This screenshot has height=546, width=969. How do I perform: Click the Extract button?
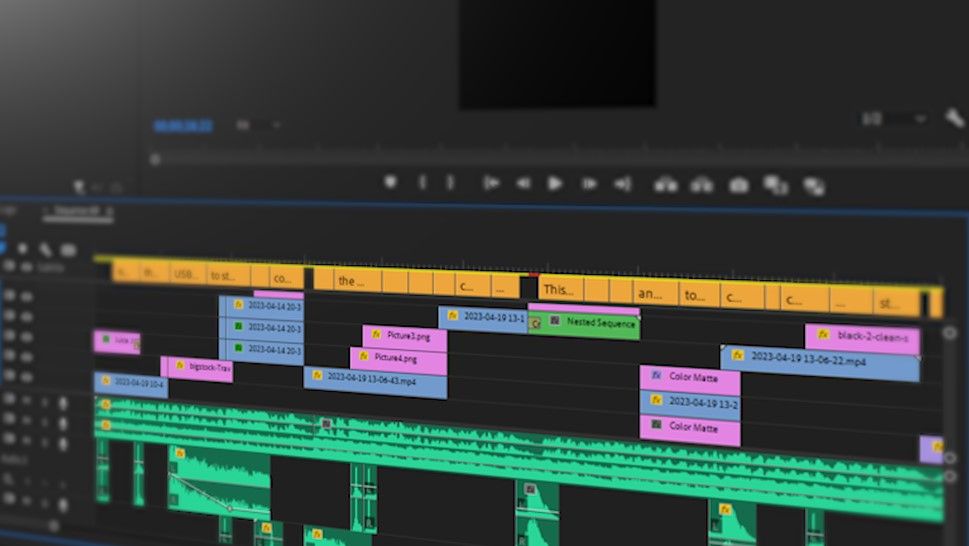click(x=701, y=184)
